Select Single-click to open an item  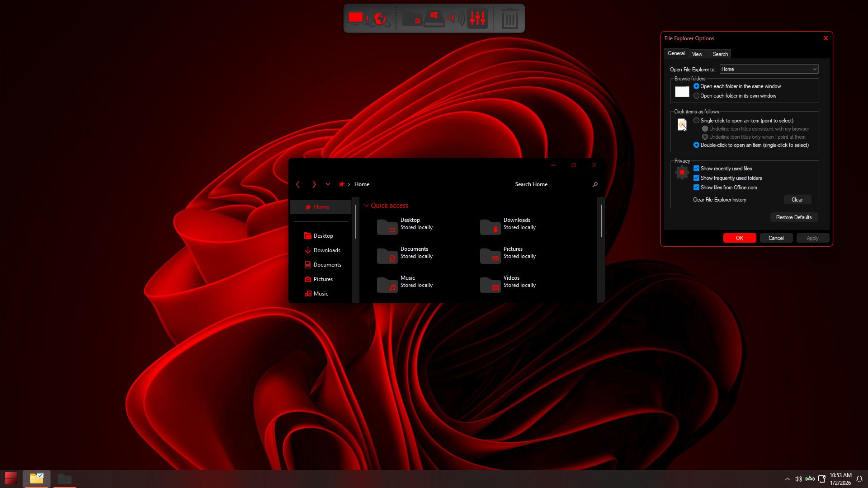tap(697, 121)
